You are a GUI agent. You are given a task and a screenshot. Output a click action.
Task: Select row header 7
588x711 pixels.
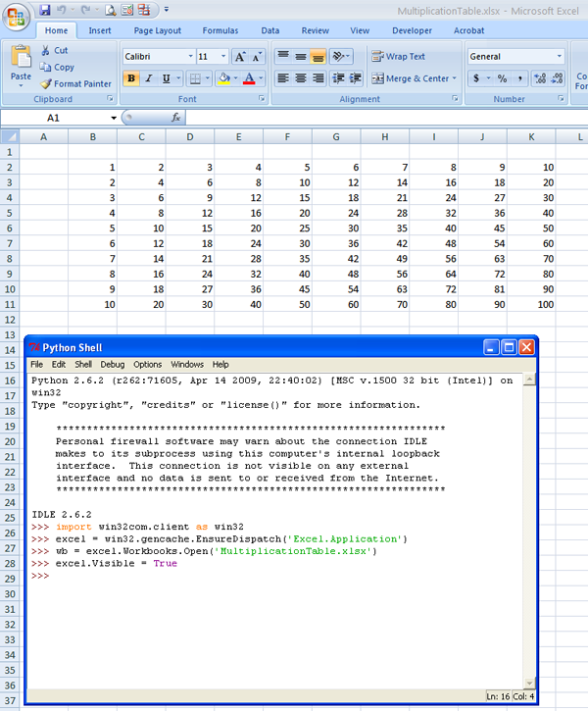coord(10,243)
